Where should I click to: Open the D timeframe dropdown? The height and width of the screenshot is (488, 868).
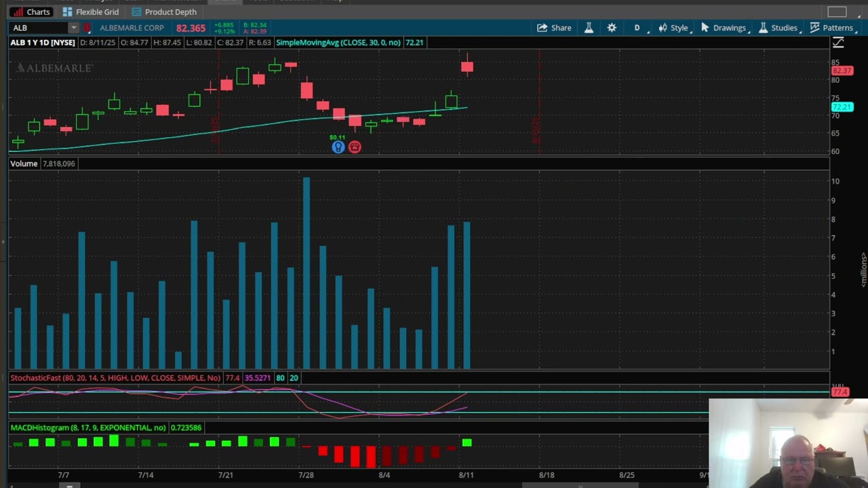pyautogui.click(x=639, y=28)
